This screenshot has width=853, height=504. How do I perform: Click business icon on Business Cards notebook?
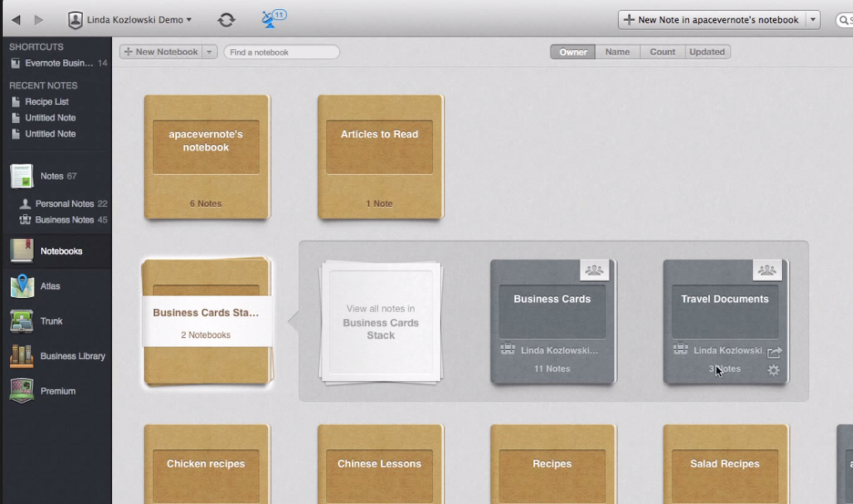tap(508, 348)
